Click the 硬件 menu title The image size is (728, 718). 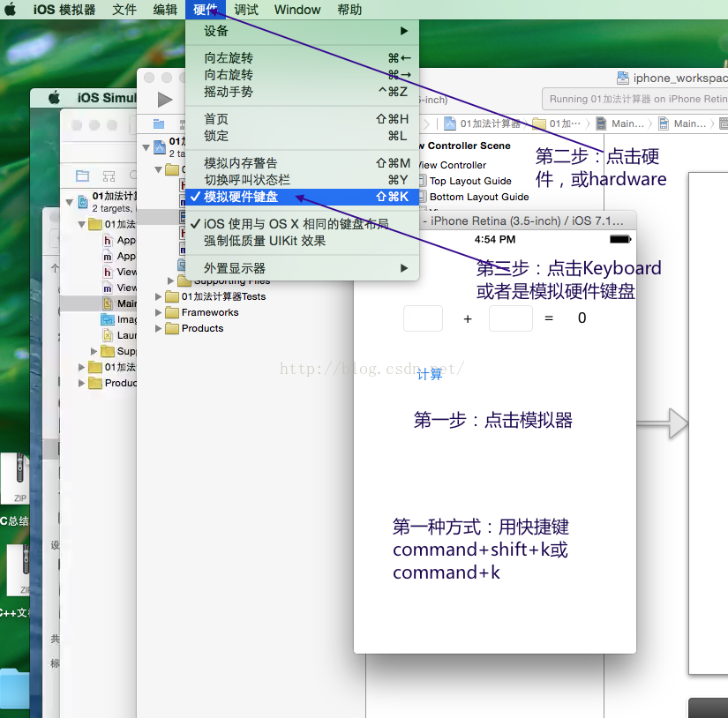click(206, 10)
